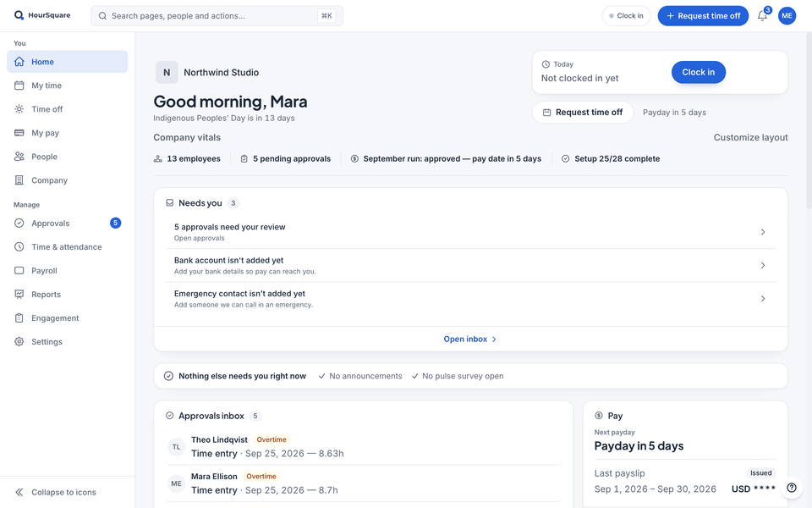Click September run approved vital

[x=446, y=158]
